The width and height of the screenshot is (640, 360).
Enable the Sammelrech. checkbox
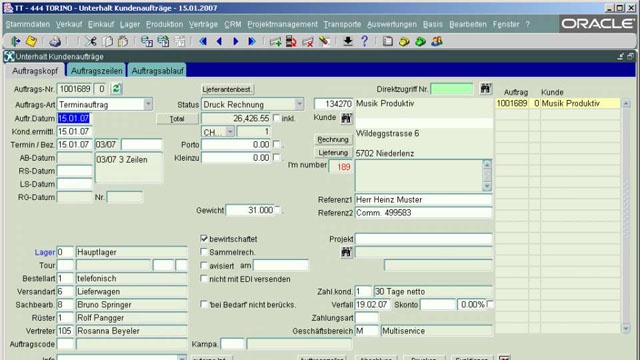(204, 252)
